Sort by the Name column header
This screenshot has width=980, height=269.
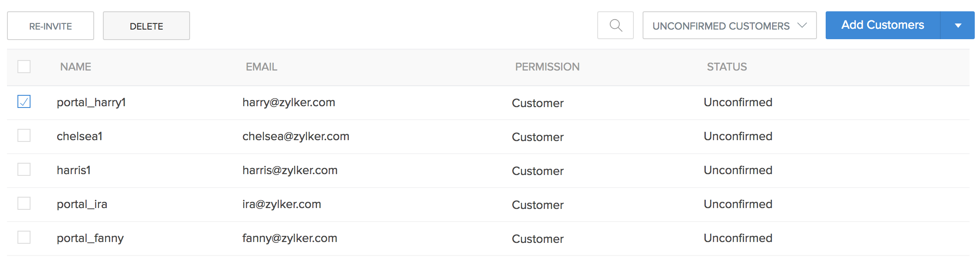coord(75,67)
